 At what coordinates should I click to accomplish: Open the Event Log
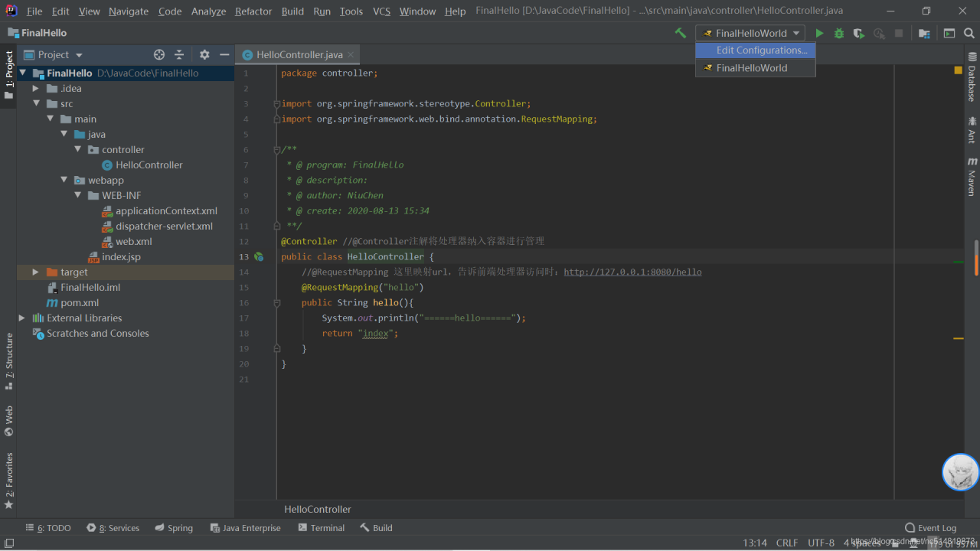coord(930,528)
